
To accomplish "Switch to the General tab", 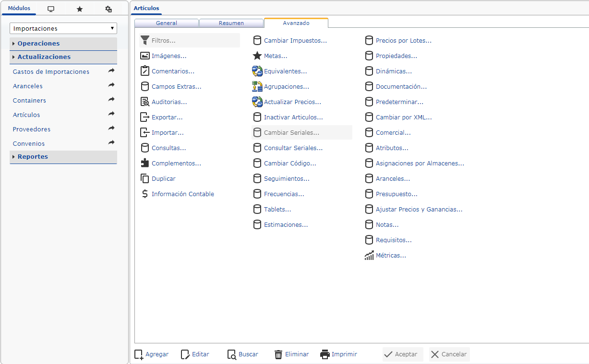I will pyautogui.click(x=167, y=23).
